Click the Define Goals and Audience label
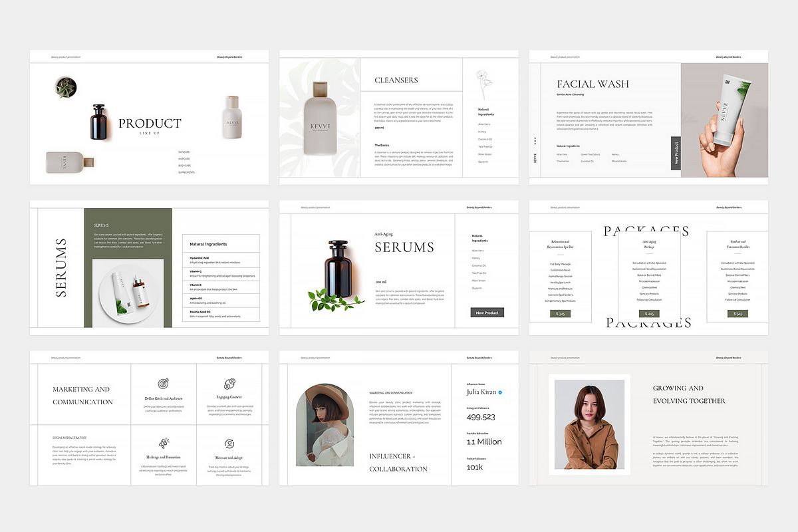Screen dimensions: 798x532 163,398
